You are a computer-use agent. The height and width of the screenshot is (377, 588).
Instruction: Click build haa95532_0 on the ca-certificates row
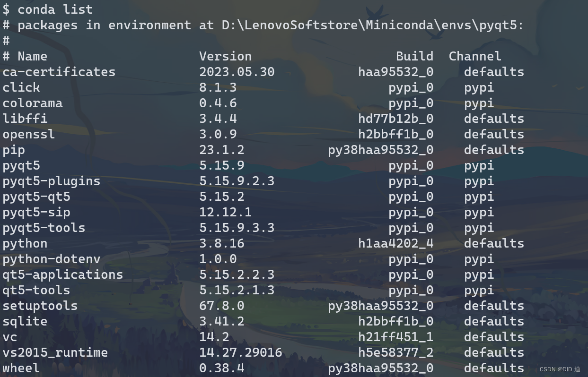coord(396,71)
